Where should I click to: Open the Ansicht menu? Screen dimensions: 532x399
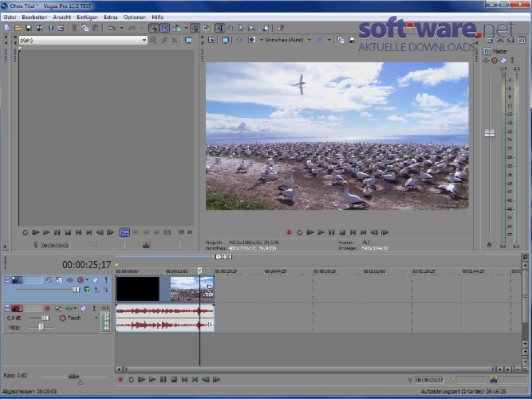point(61,17)
